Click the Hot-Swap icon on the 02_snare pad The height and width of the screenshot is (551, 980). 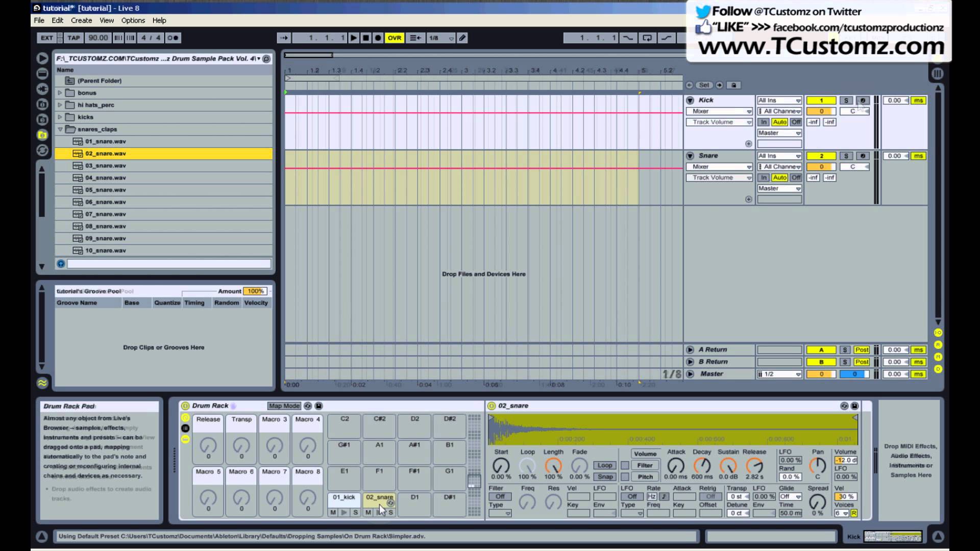coord(390,503)
